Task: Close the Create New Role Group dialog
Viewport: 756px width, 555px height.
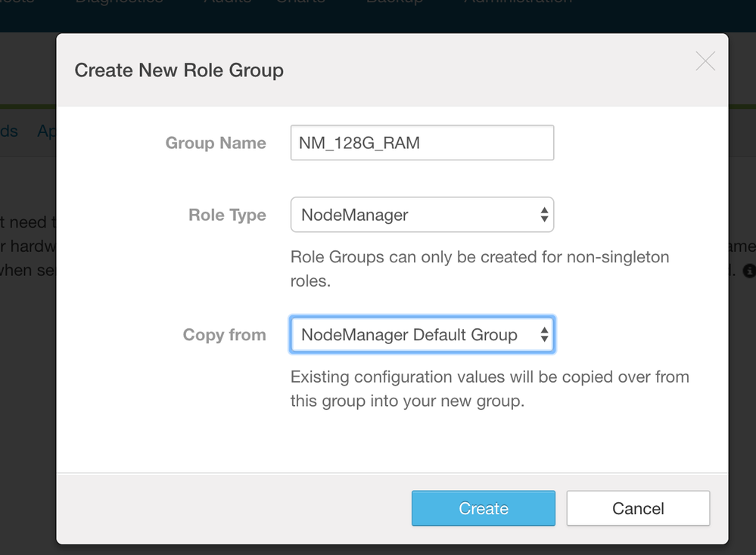Action: (x=705, y=61)
